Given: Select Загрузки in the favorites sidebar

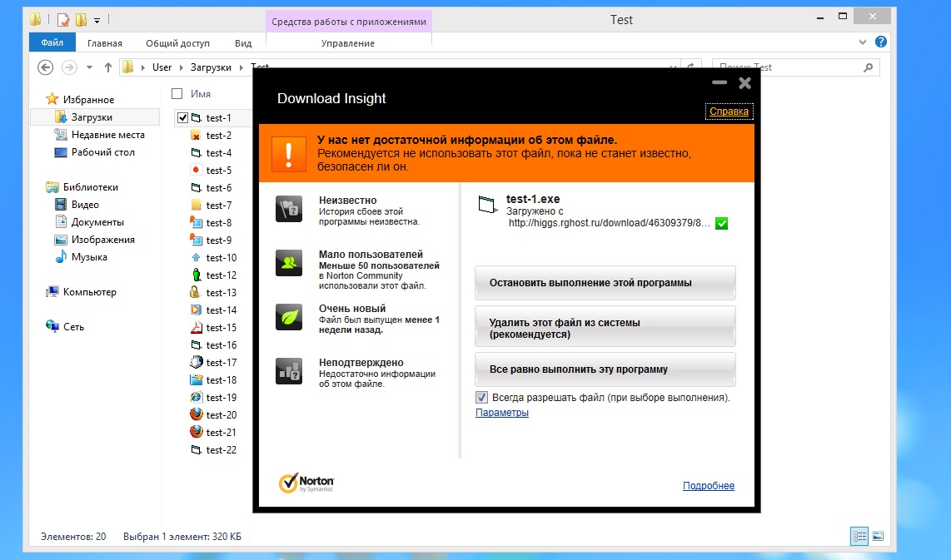Looking at the screenshot, I should tap(92, 117).
